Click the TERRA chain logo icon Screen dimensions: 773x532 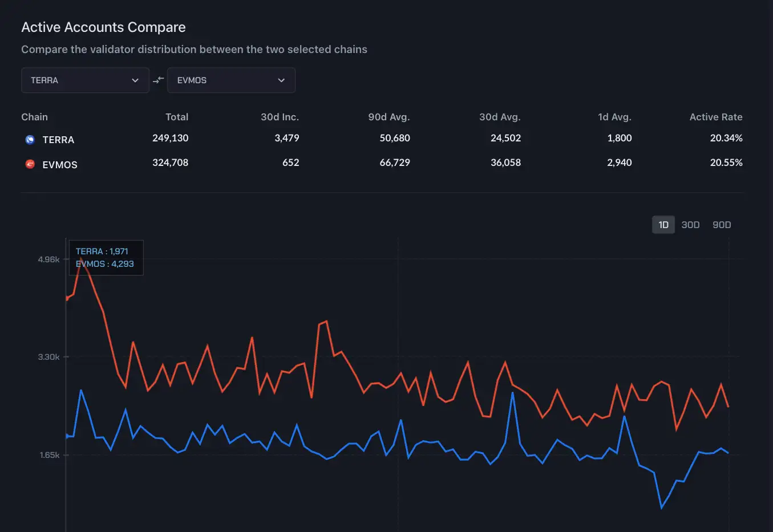(30, 140)
